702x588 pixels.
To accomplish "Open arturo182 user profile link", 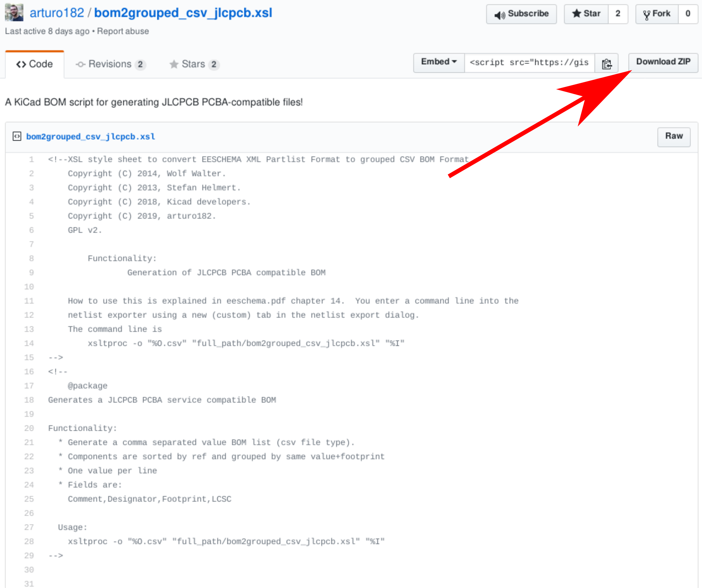I will (x=57, y=13).
